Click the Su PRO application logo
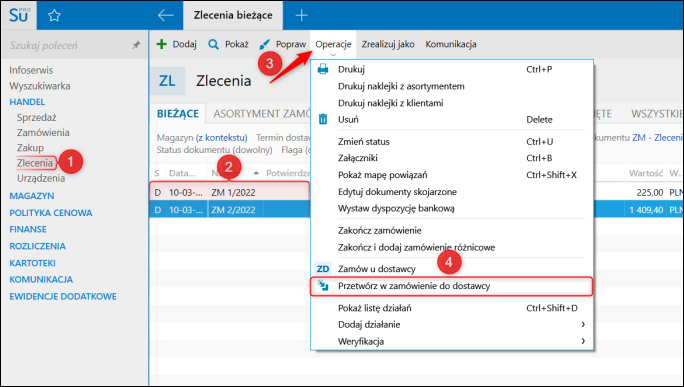Screen dimensions: 684x387 (x=19, y=15)
